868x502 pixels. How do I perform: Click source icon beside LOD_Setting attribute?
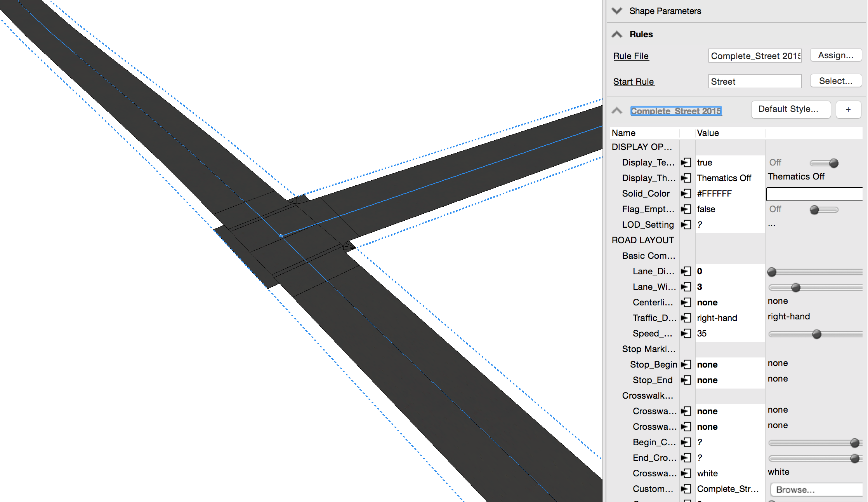[686, 225]
